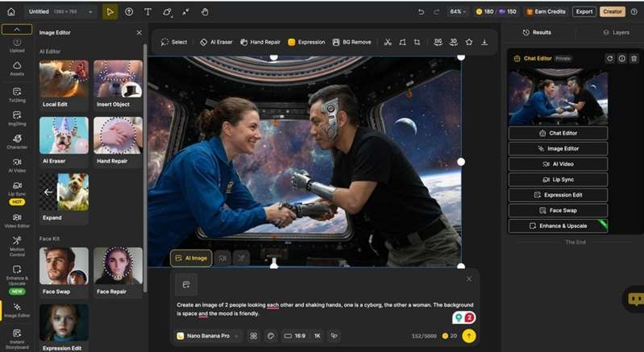The width and height of the screenshot is (644, 352).
Task: Click the refresh icon in Chat Editor card
Action: (x=609, y=59)
